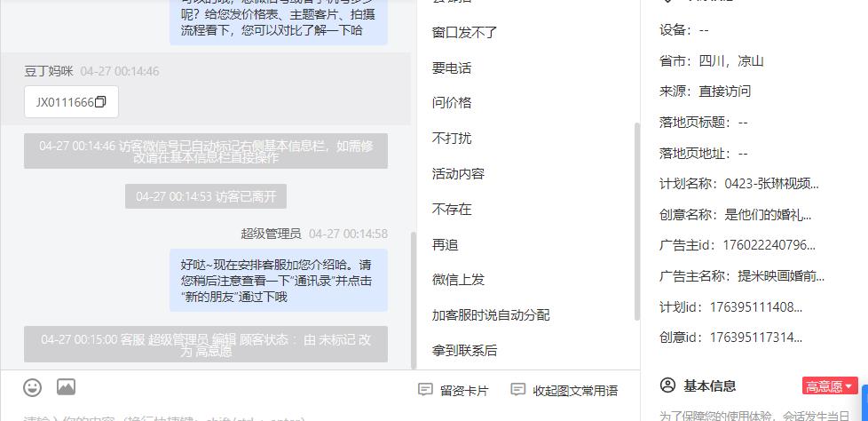Click the 基本信息 user profile icon
Screen dimensions: 868x421
coord(668,385)
